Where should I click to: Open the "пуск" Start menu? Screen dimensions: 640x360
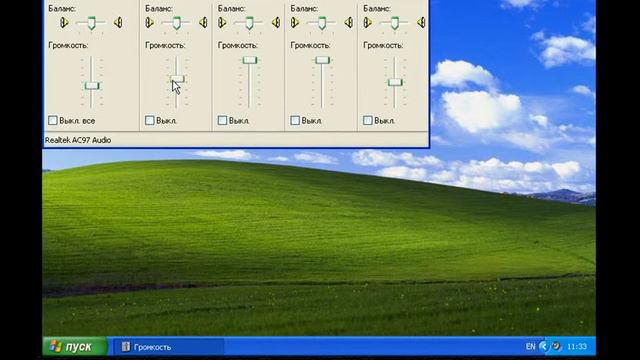click(x=75, y=347)
